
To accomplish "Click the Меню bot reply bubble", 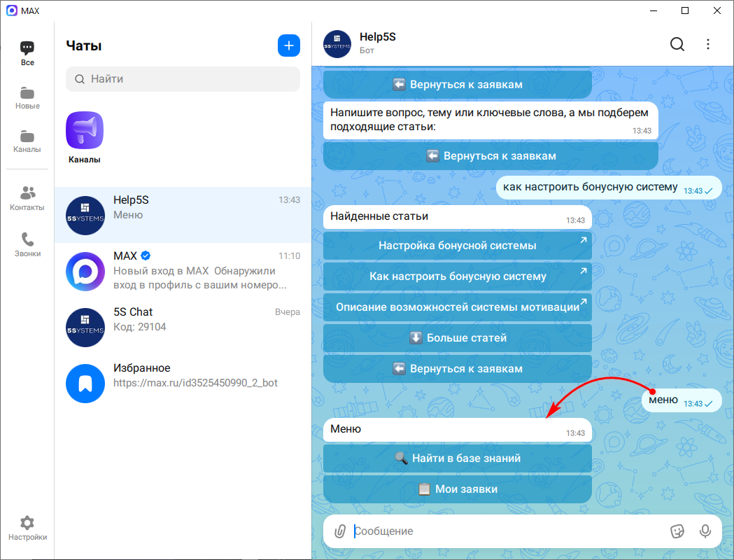I will (458, 430).
